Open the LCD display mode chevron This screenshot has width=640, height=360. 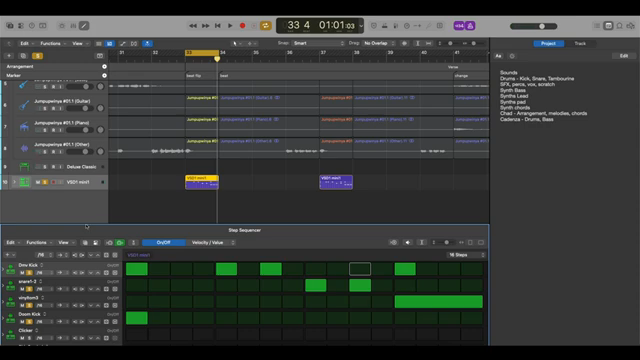[x=361, y=26]
